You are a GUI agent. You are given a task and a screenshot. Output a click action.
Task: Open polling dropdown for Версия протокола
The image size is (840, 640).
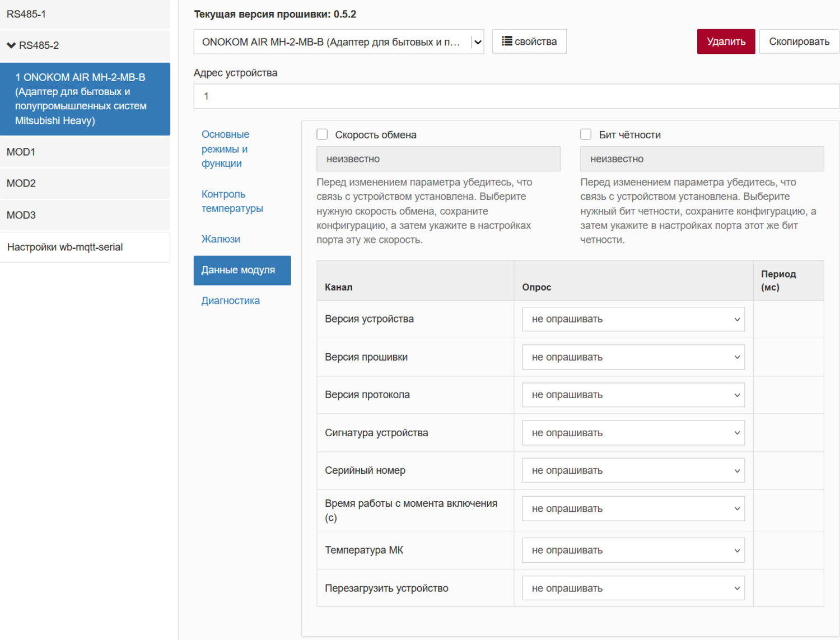pyautogui.click(x=633, y=395)
